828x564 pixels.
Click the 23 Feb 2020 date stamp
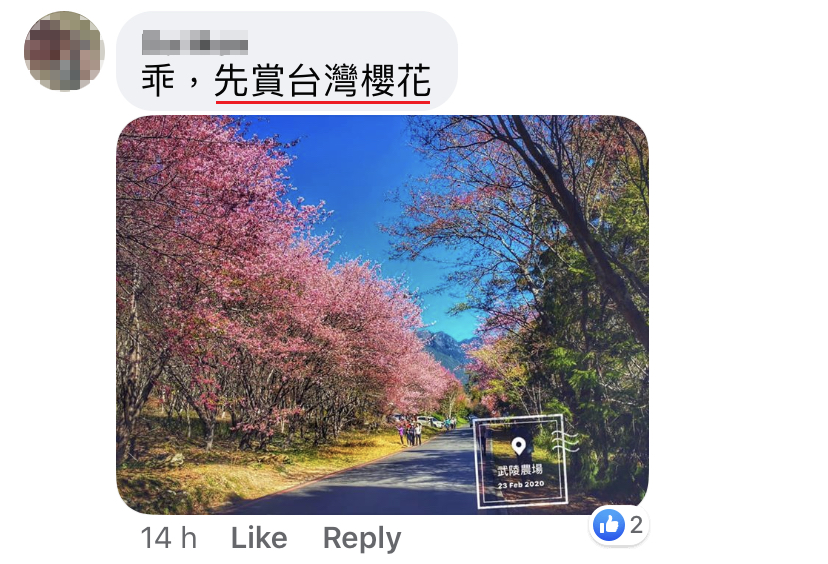click(521, 484)
